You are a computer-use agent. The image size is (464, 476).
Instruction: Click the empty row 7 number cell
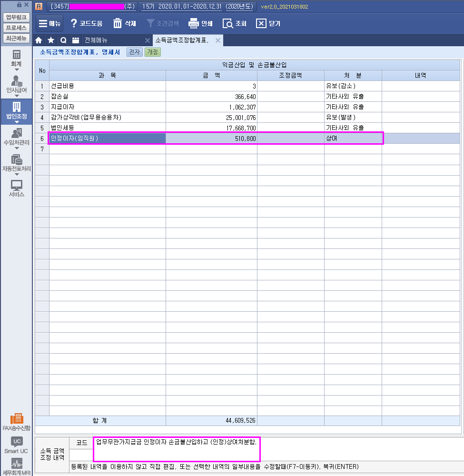tap(42, 149)
